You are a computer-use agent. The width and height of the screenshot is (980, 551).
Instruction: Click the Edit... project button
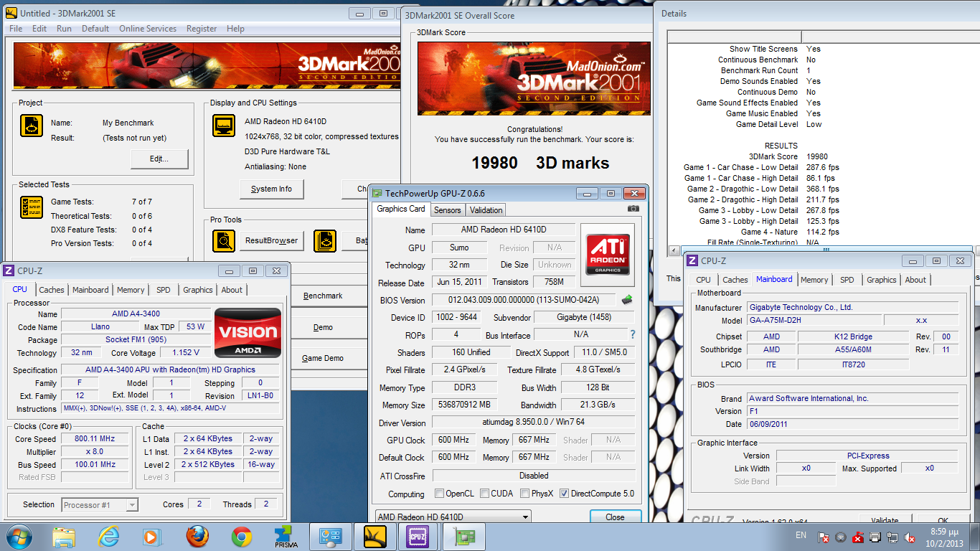pyautogui.click(x=159, y=159)
